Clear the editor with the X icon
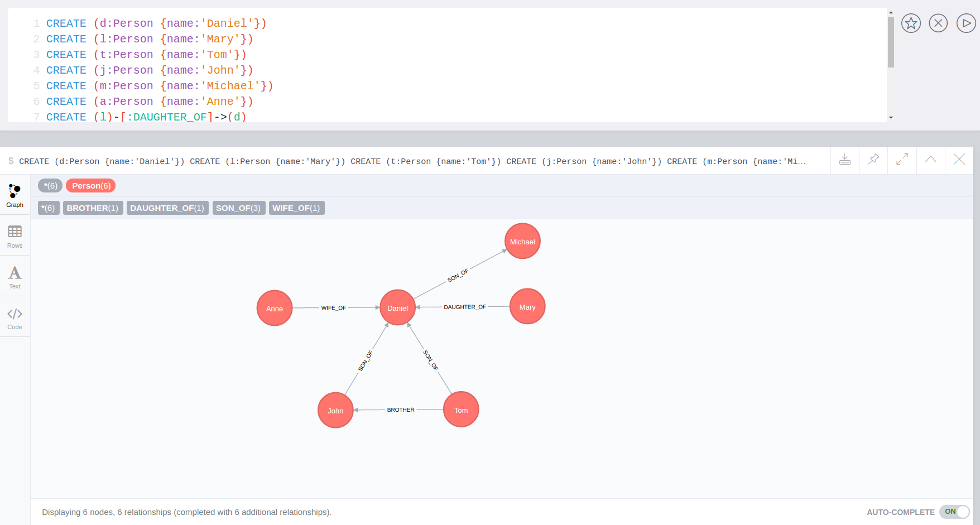 point(938,23)
